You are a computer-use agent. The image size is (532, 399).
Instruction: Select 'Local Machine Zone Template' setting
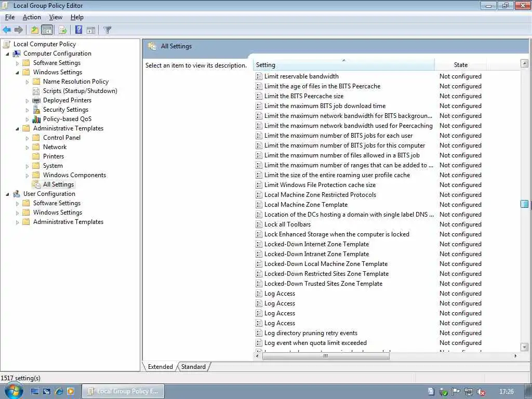click(x=305, y=205)
